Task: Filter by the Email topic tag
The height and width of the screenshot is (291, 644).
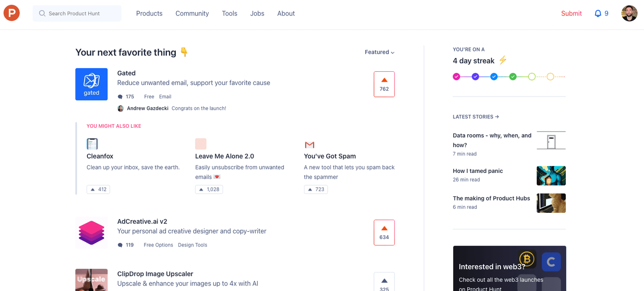Action: [165, 97]
